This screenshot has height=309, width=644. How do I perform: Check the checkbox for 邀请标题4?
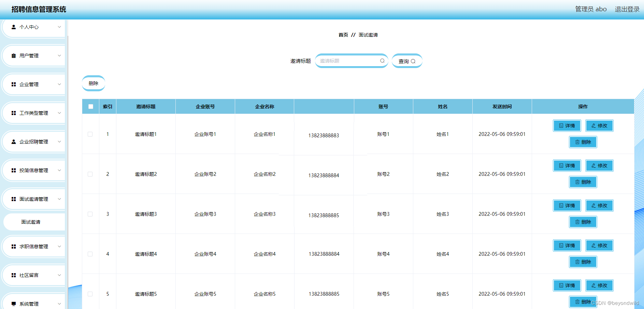click(x=90, y=254)
